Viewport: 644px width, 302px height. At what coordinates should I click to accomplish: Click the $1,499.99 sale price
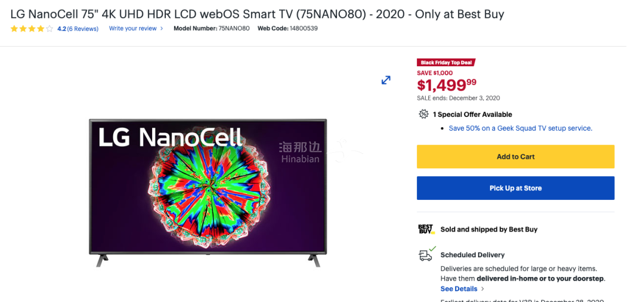447,85
